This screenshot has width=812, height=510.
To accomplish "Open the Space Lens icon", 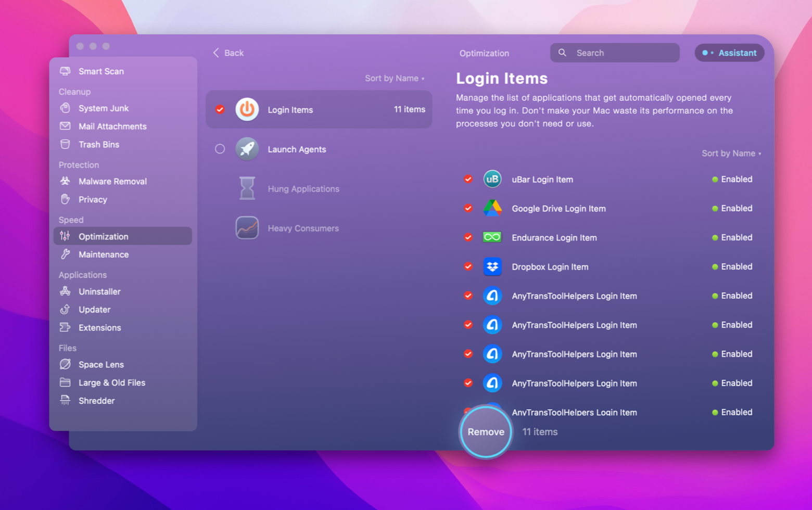I will point(65,364).
